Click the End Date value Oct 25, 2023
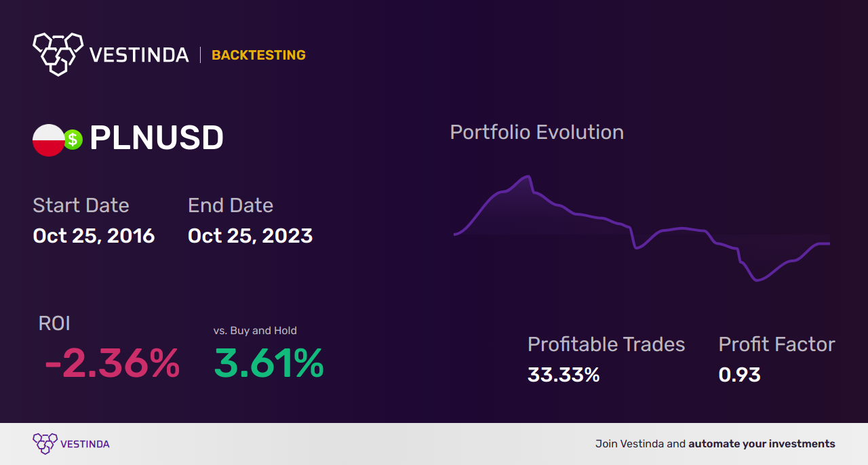 (x=250, y=236)
